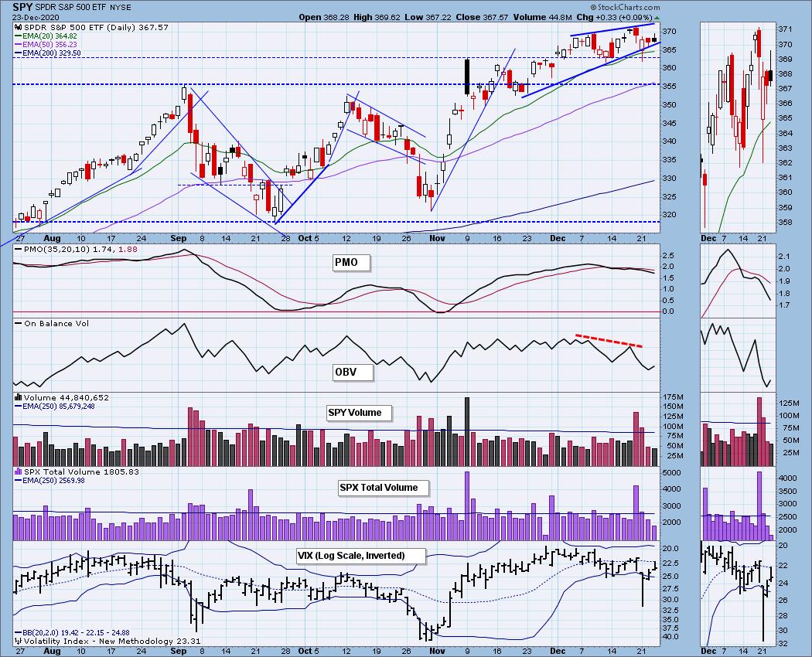Image resolution: width=812 pixels, height=657 pixels.
Task: Click the 125M level on zoomed volume panel
Action: pyautogui.click(x=789, y=403)
